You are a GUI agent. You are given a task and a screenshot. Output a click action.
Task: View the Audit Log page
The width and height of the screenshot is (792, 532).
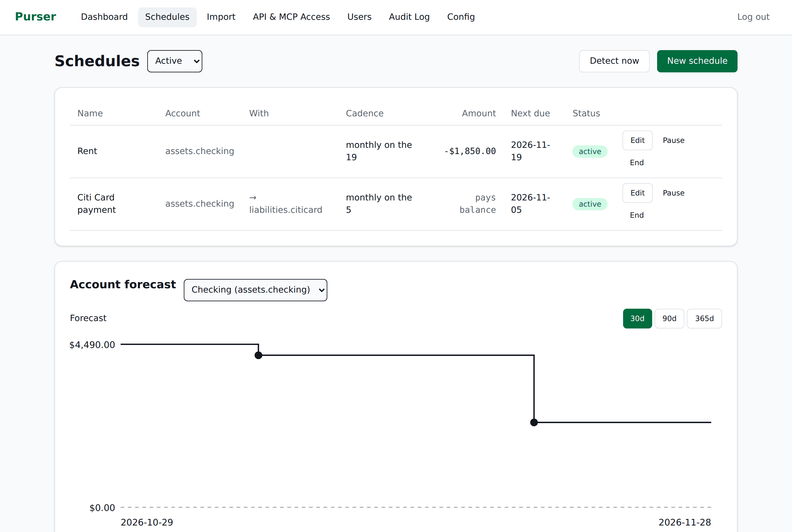tap(409, 17)
